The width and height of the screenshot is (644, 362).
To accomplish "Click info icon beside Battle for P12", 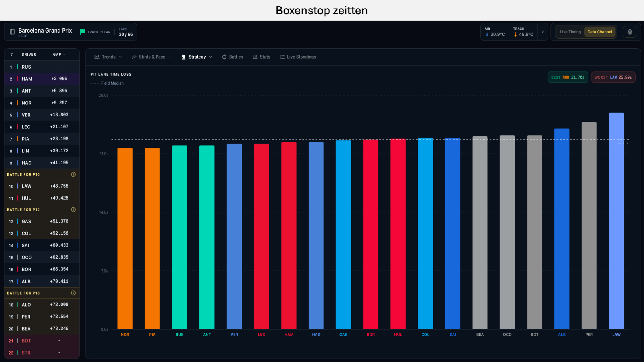I will click(73, 210).
